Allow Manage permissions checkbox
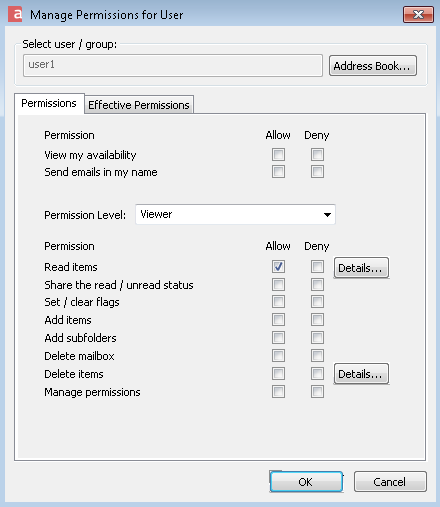This screenshot has height=507, width=440. (278, 391)
